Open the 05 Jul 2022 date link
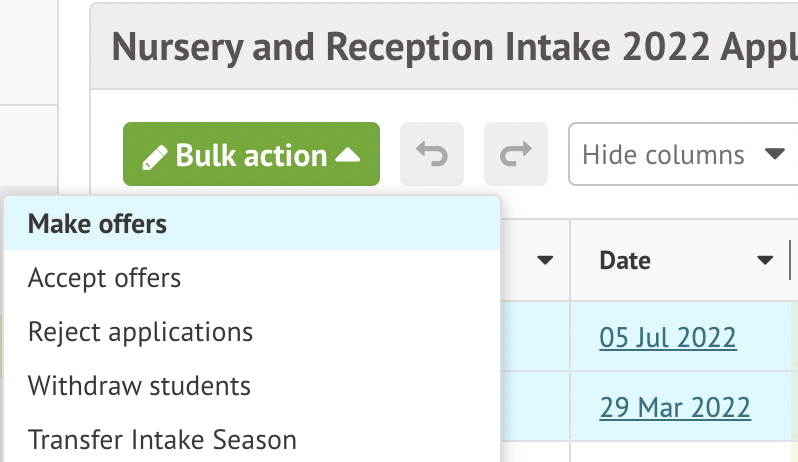 pos(668,338)
